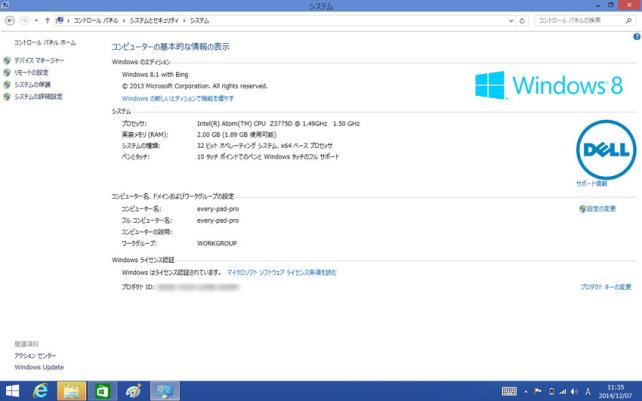Select the Intel Atom Z3775D processor text
Image resolution: width=642 pixels, height=401 pixels.
click(278, 123)
